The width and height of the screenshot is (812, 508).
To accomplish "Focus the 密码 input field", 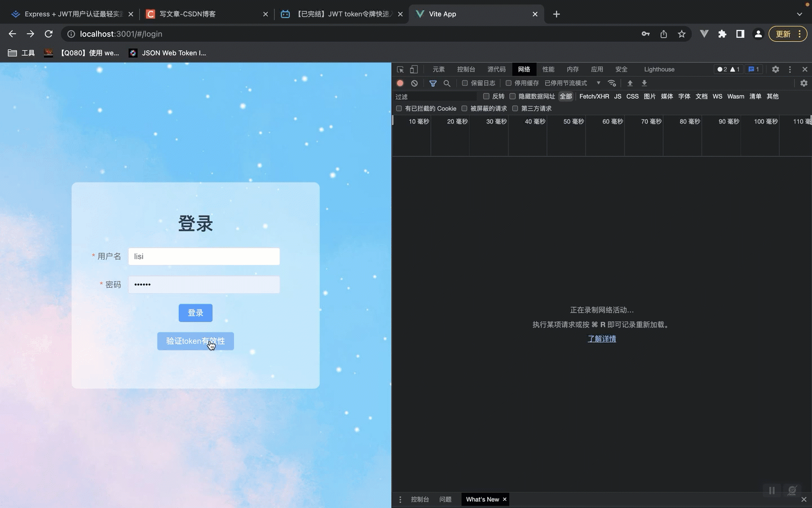I will (204, 284).
